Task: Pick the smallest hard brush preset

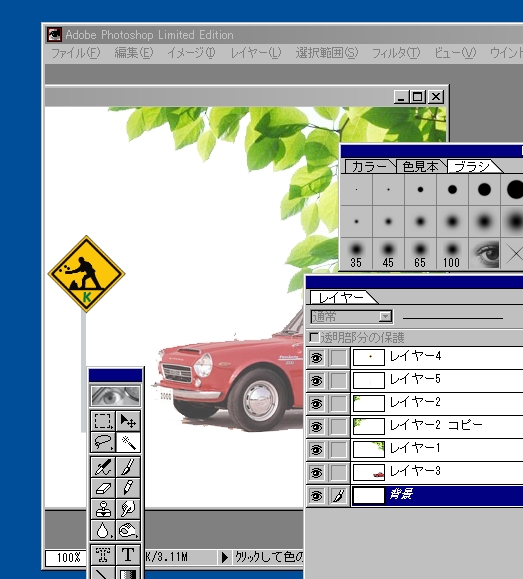Action: pos(356,189)
